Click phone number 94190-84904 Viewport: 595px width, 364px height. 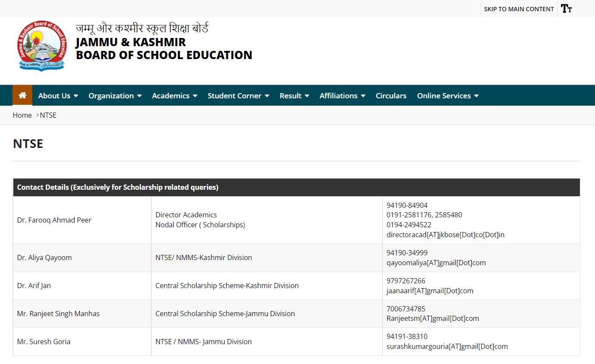click(x=407, y=205)
